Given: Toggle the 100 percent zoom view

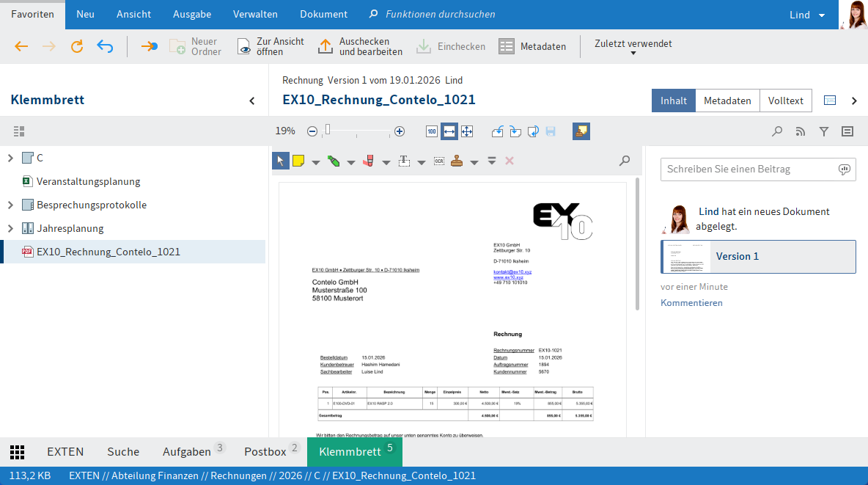Looking at the screenshot, I should 432,131.
